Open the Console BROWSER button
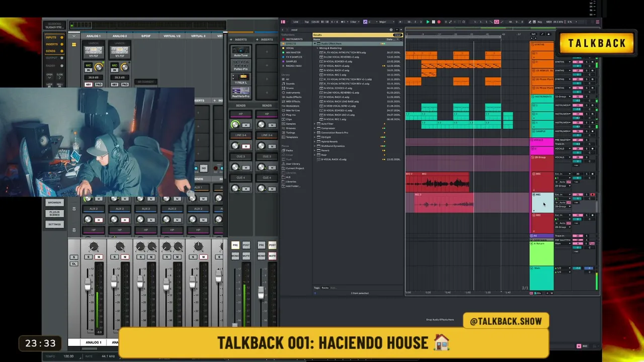 (54, 203)
